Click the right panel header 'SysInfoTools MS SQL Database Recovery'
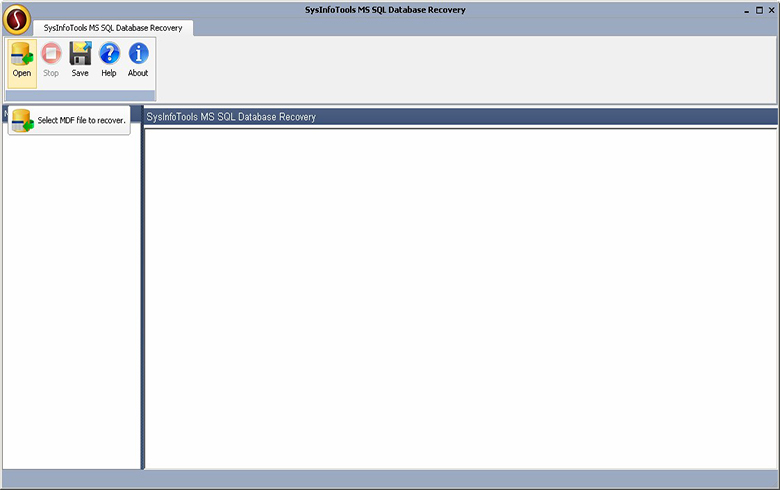This screenshot has width=780, height=490. [461, 117]
